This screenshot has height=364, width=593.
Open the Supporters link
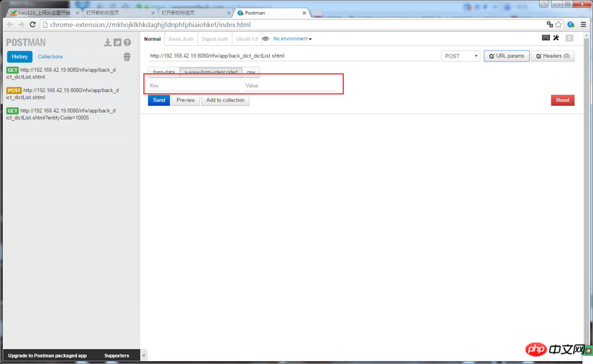[116, 356]
